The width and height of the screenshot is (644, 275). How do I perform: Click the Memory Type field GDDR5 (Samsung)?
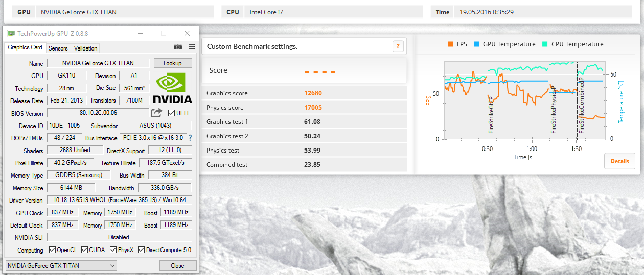tap(78, 175)
